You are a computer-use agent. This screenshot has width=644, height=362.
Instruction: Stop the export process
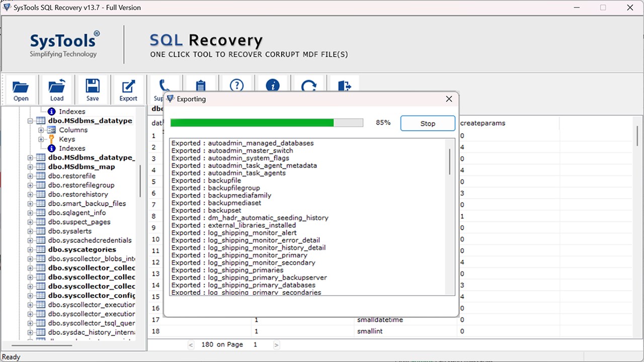pyautogui.click(x=428, y=123)
